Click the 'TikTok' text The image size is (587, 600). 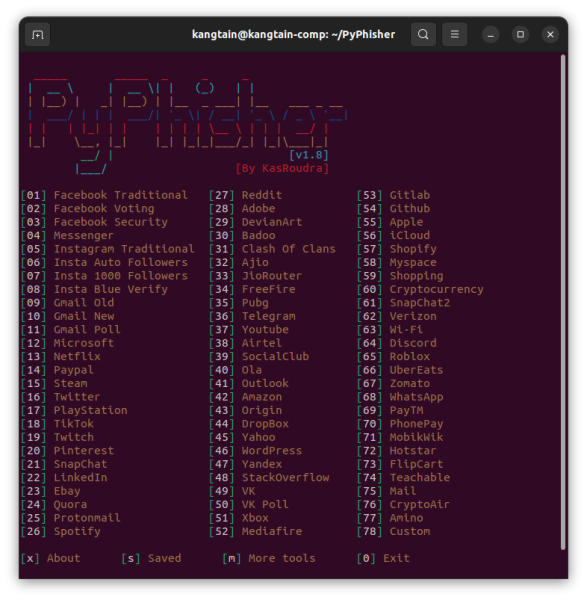(x=73, y=424)
